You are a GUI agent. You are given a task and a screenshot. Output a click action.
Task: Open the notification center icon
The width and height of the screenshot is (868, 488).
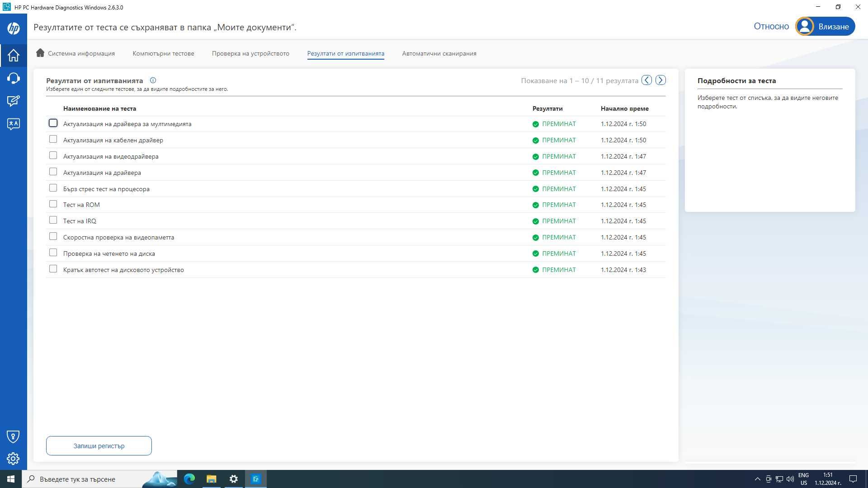click(853, 479)
